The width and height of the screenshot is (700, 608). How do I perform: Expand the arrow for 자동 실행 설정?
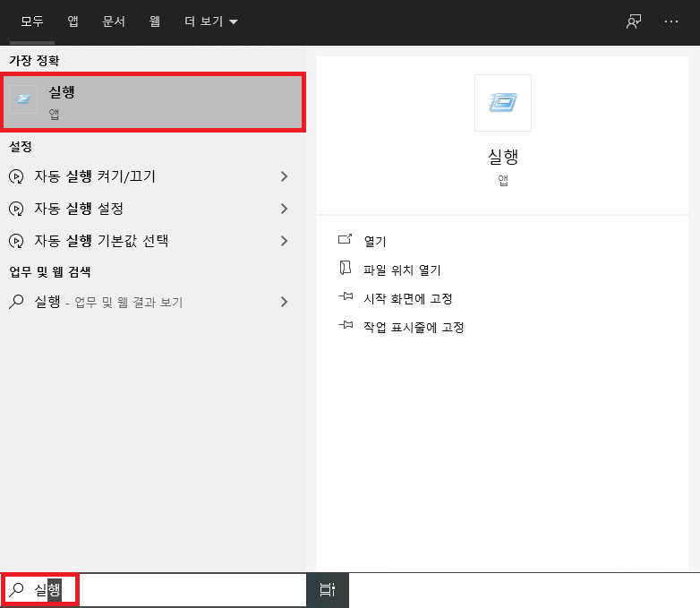(x=285, y=209)
